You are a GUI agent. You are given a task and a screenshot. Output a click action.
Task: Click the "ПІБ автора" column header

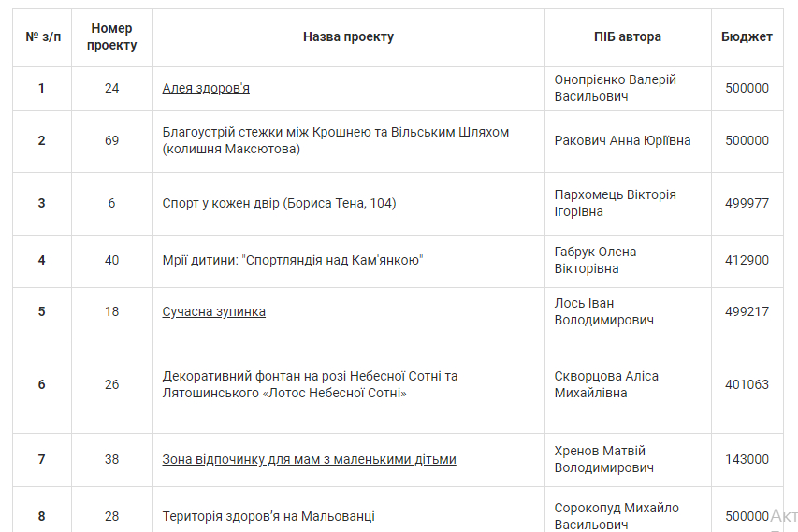point(627,37)
